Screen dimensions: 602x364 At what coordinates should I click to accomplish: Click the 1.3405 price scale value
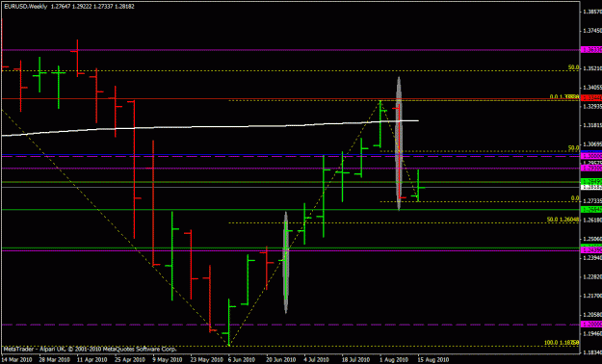tap(592, 88)
